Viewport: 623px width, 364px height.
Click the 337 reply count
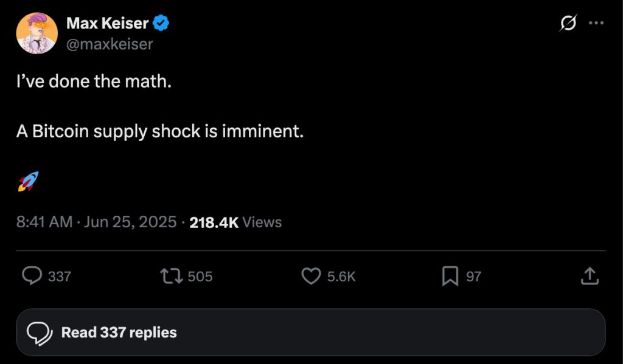pos(59,276)
